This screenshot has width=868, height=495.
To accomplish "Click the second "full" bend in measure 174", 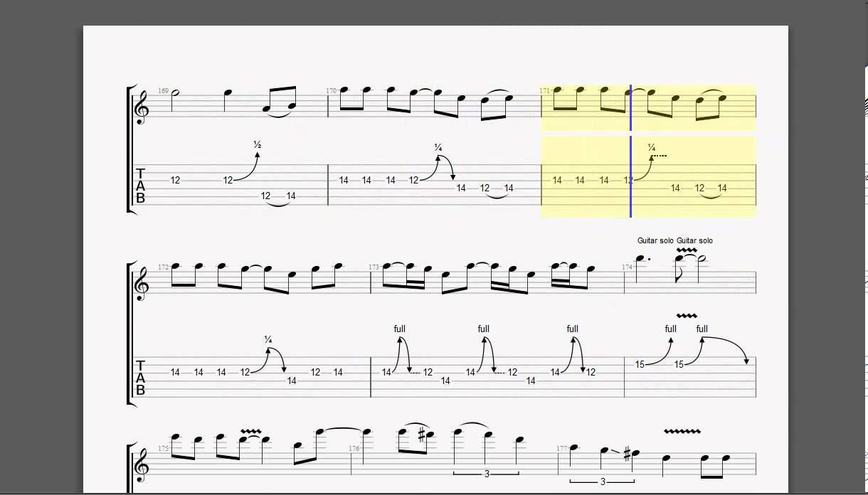I will pyautogui.click(x=702, y=329).
